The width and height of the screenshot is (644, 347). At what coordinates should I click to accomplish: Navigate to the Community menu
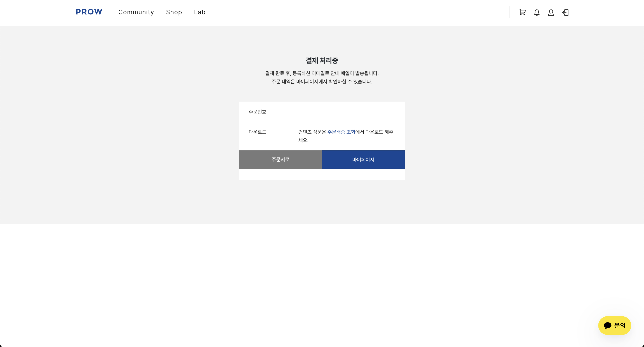click(136, 12)
